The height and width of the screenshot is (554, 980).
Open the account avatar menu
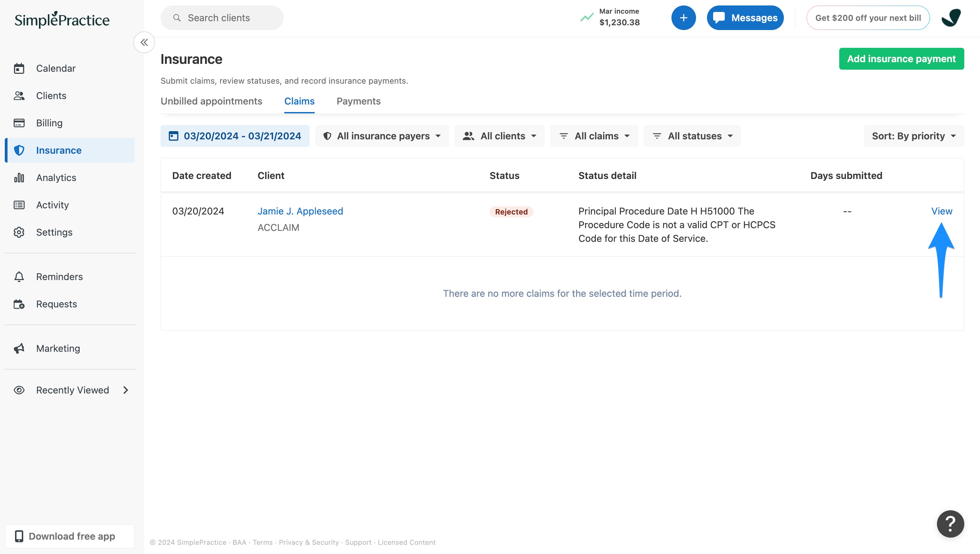point(951,18)
